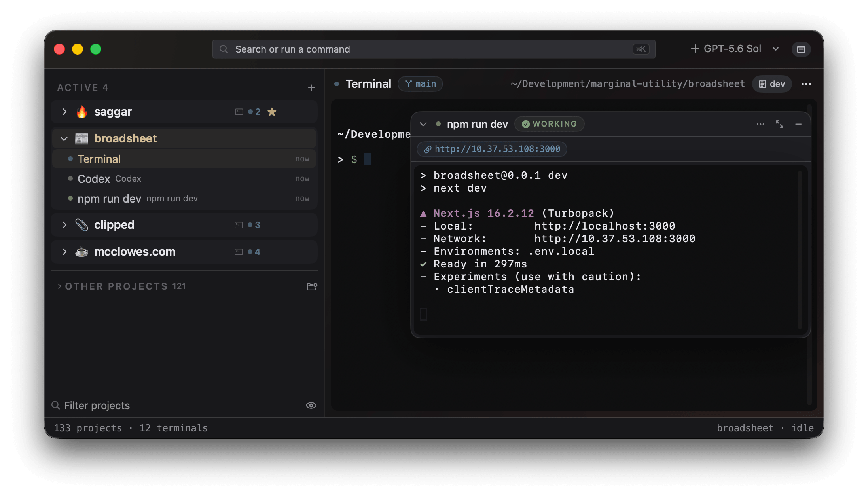868x497 pixels.
Task: Click the filter magnifier icon
Action: (56, 405)
